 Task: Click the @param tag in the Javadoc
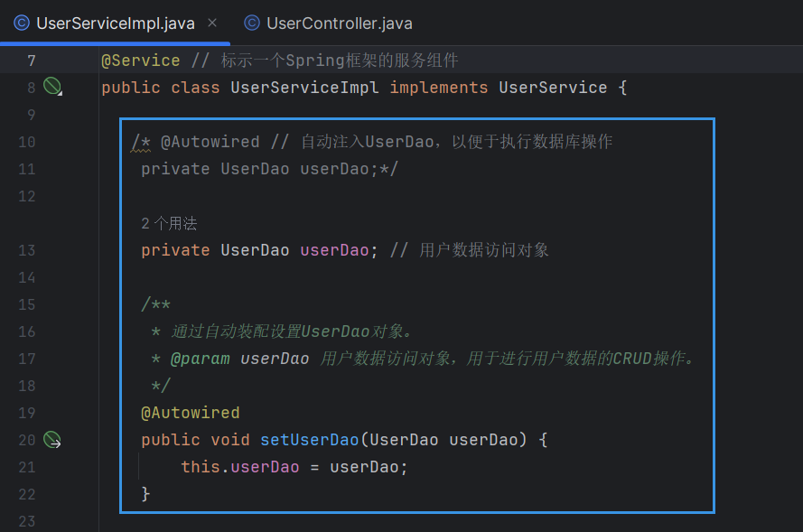[x=200, y=359]
